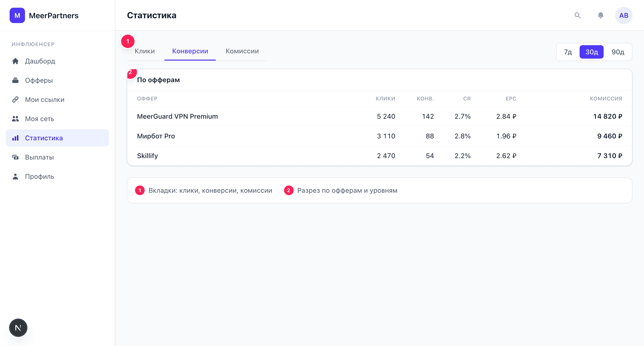The image size is (644, 346).
Task: Open Выплаты from the sidebar
Action: click(x=57, y=157)
